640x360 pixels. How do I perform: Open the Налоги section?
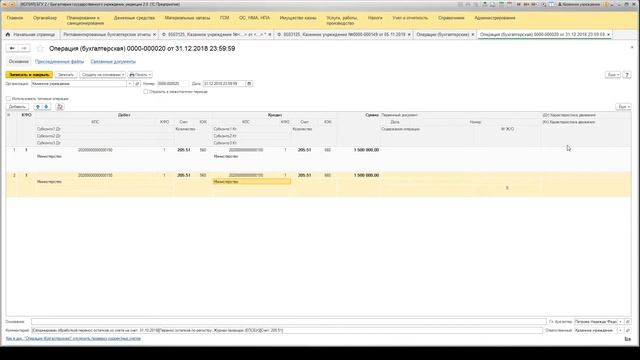point(375,18)
